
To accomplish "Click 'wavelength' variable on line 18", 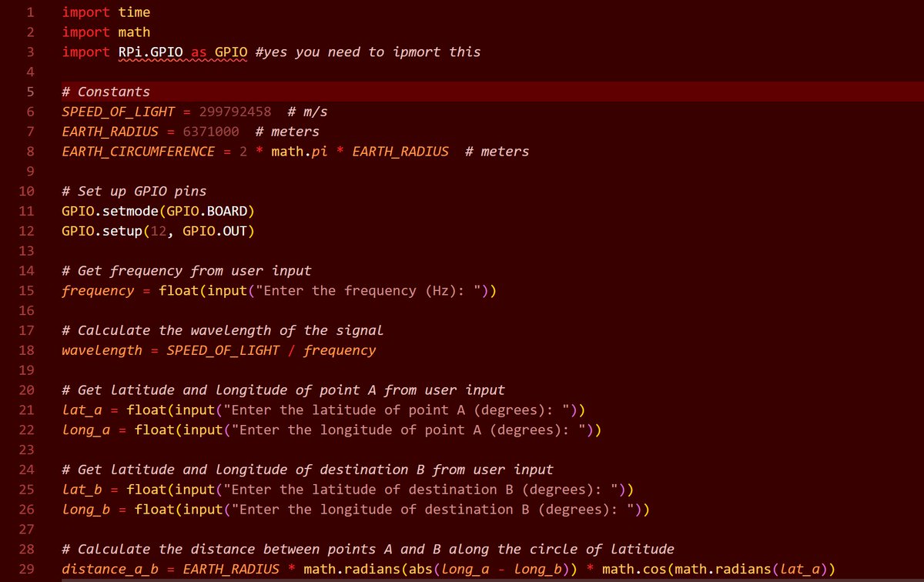I will pyautogui.click(x=102, y=350).
